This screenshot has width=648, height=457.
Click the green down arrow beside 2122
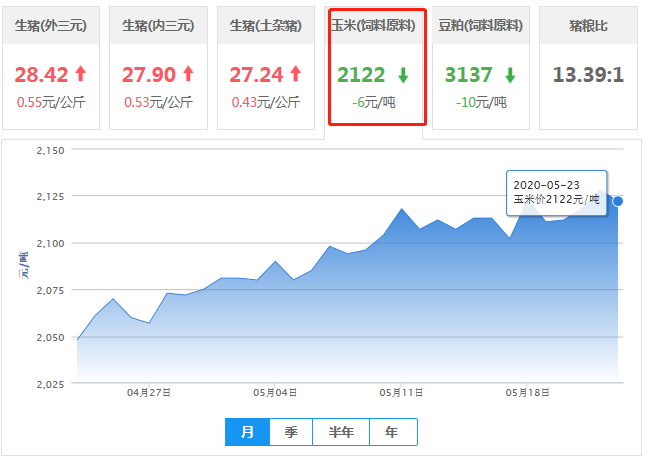[403, 75]
